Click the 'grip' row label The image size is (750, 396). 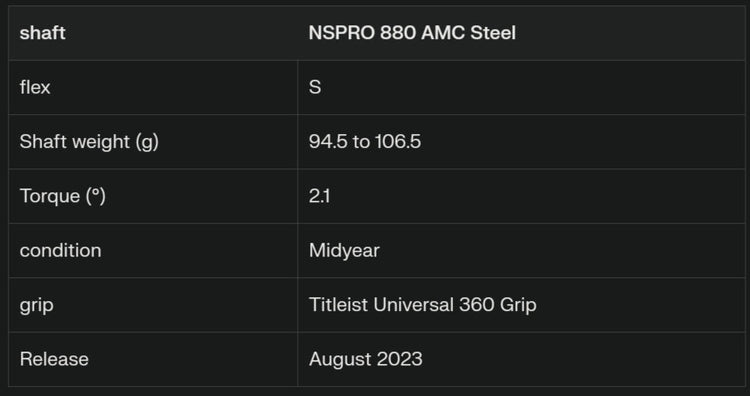coord(36,306)
